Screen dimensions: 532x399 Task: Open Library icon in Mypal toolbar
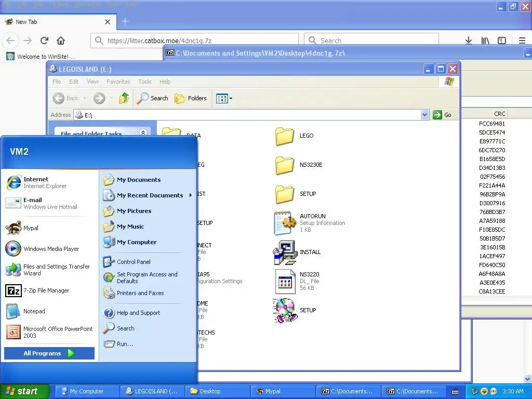(485, 41)
